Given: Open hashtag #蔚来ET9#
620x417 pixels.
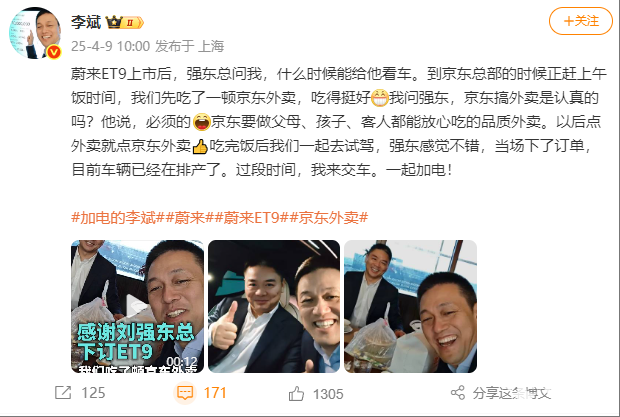Looking at the screenshot, I should (x=251, y=217).
